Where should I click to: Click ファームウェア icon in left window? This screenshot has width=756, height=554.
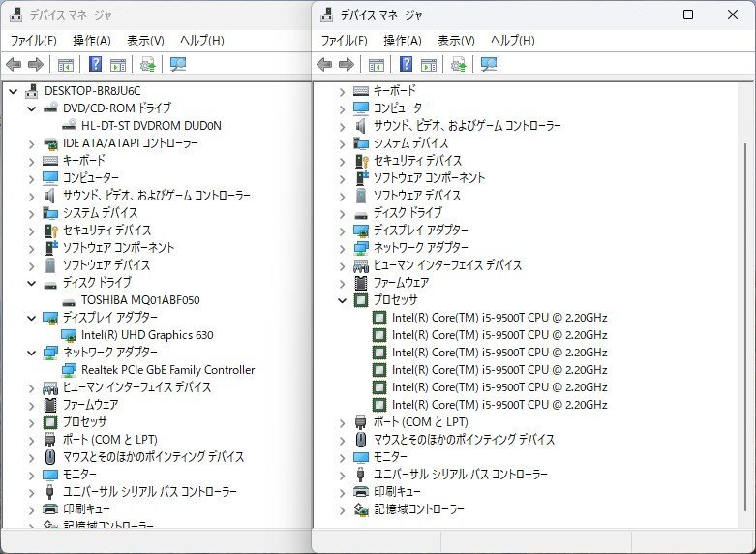[x=50, y=405]
